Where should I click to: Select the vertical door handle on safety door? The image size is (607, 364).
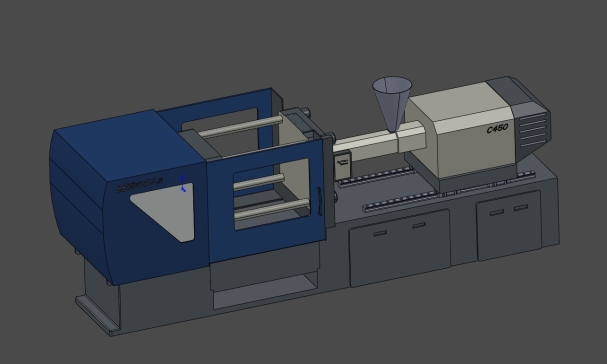[x=319, y=201]
